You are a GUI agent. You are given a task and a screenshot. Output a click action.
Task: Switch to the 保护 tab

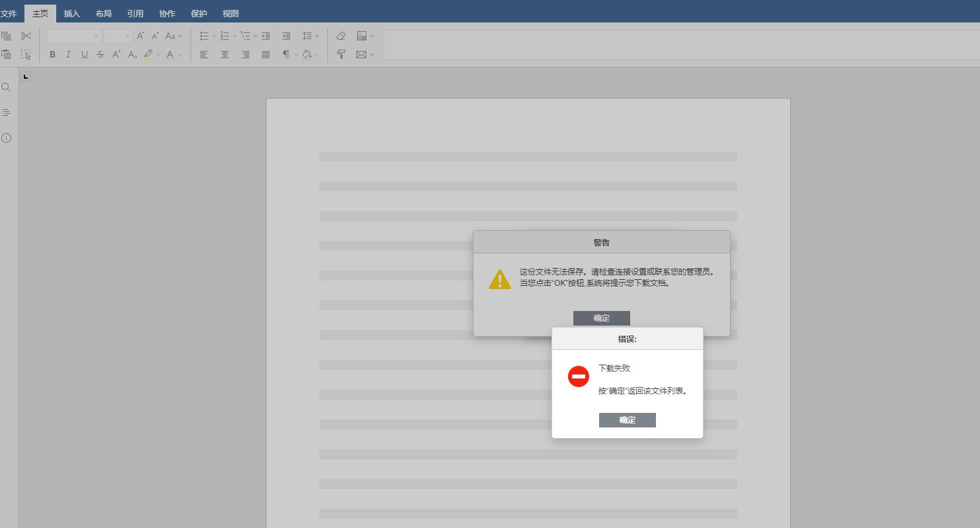[x=198, y=13]
